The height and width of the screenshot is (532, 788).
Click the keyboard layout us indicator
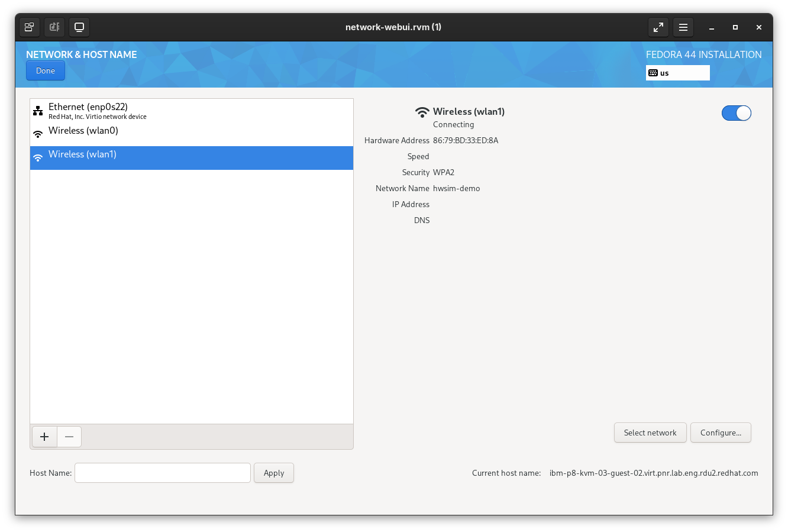click(677, 73)
